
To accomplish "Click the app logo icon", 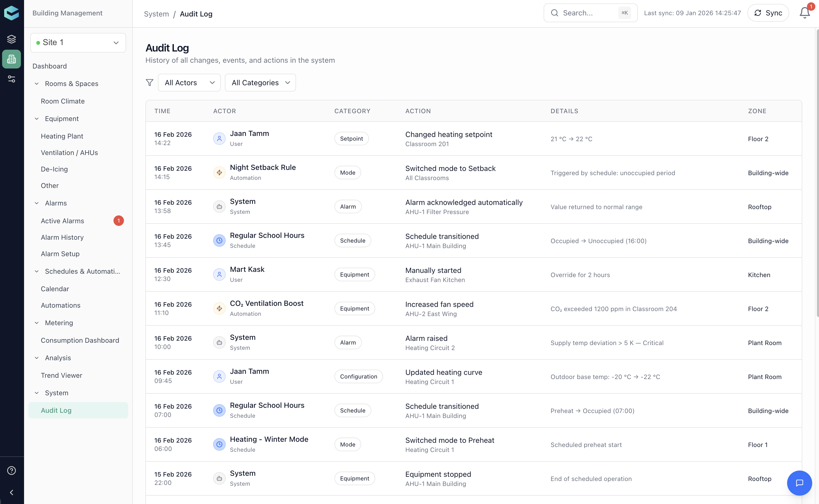I will click(12, 13).
